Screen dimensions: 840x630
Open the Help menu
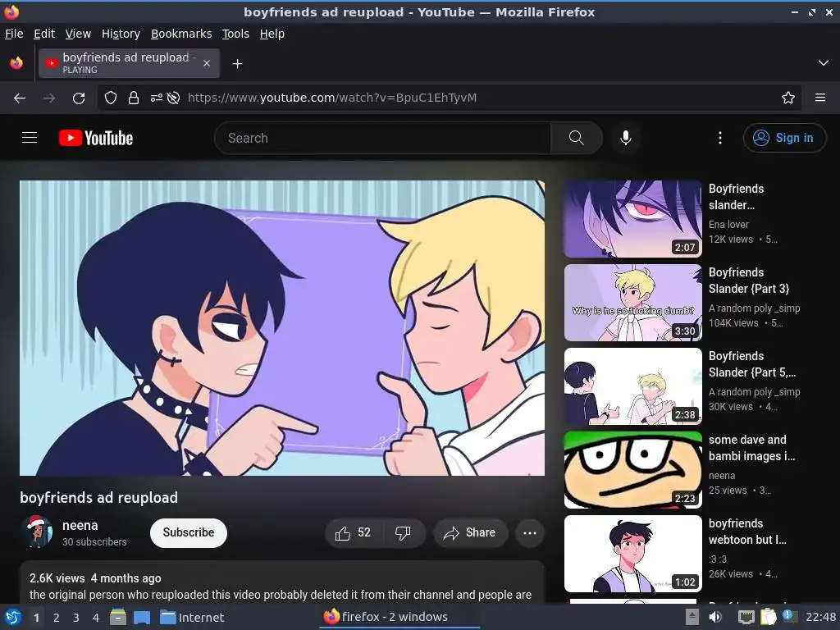pyautogui.click(x=272, y=34)
